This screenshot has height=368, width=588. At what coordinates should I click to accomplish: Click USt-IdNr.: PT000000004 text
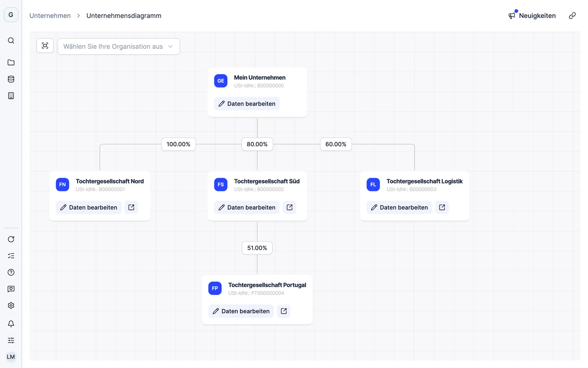pos(256,293)
